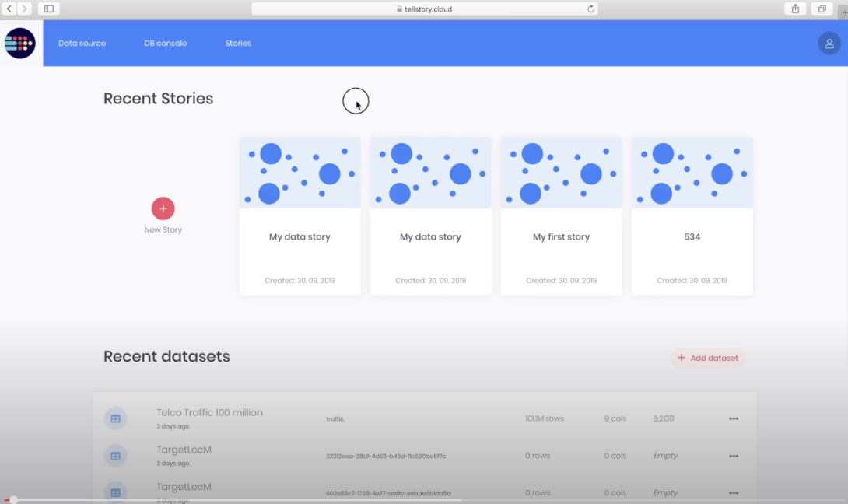Select Data source in the navigation bar

click(82, 43)
